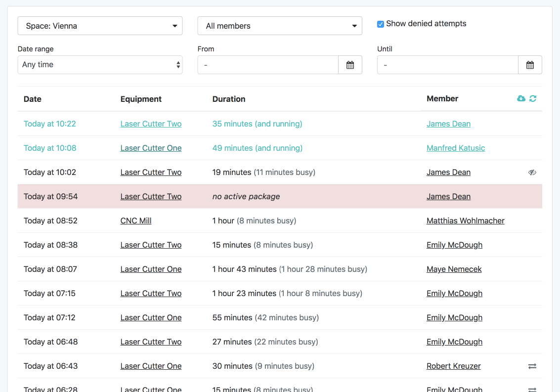Click into the Until date field
This screenshot has width=560, height=392.
[447, 65]
